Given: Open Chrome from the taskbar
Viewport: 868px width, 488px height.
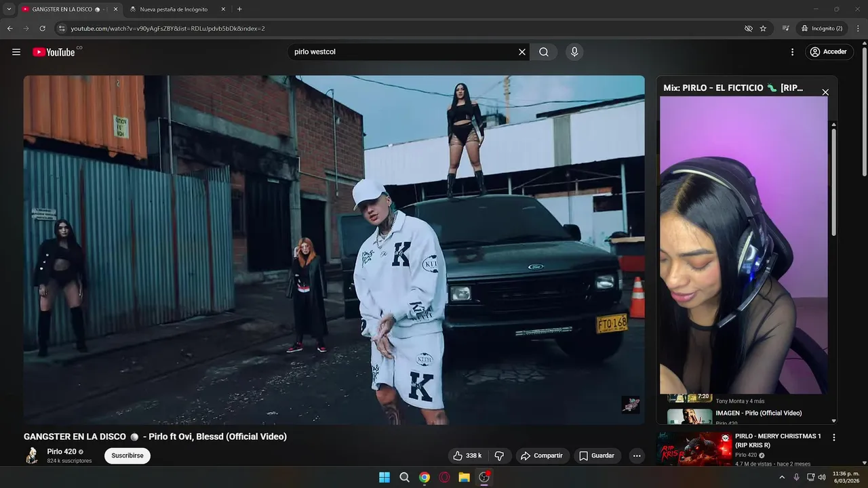Looking at the screenshot, I should 425,477.
